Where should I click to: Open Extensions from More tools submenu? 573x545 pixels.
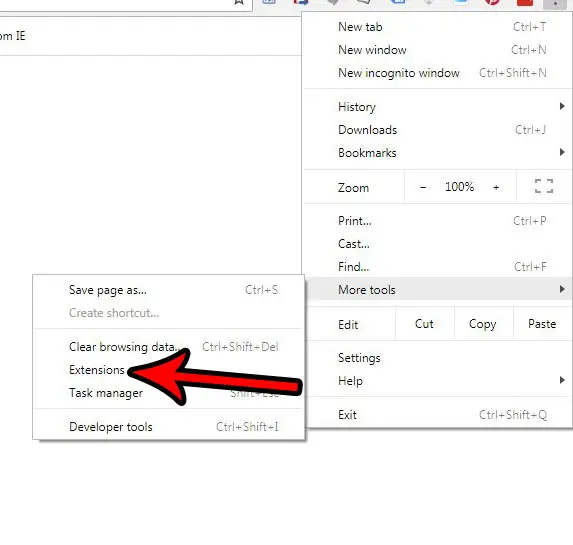click(168, 370)
